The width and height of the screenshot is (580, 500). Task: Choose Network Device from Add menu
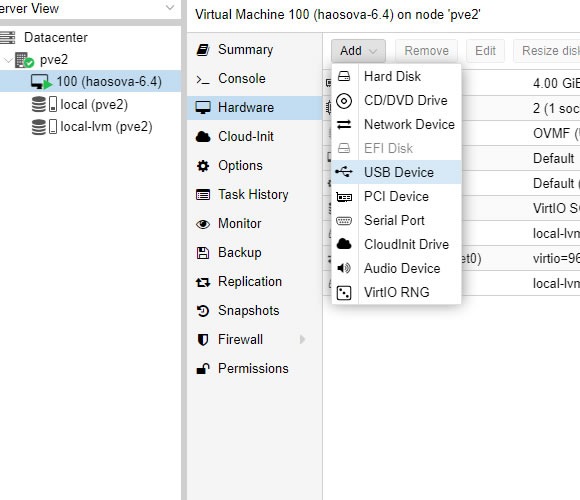click(397, 124)
